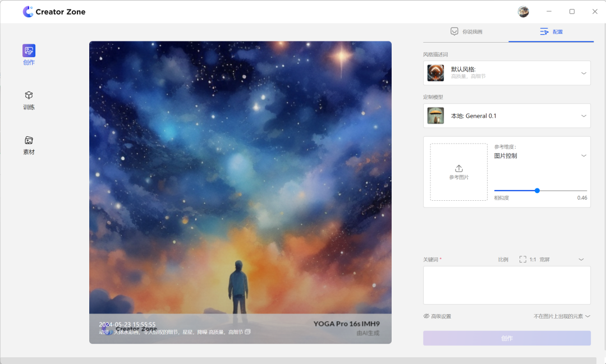Maximize the Creator Zone window

click(572, 12)
